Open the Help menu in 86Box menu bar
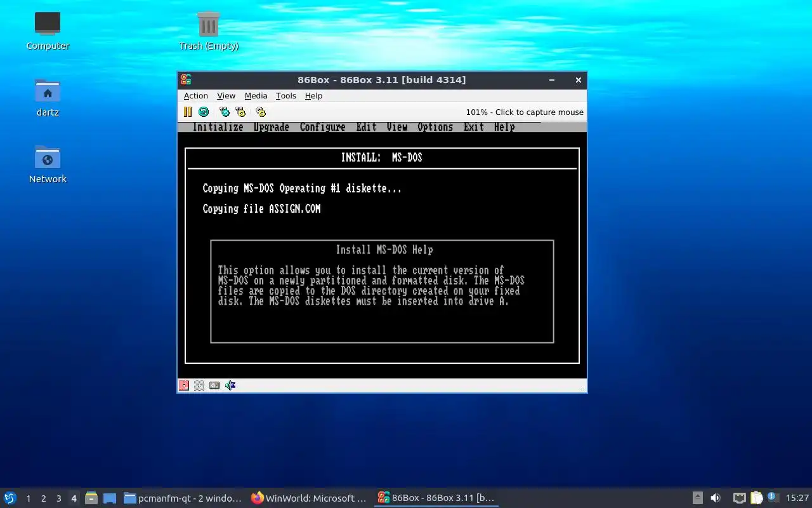This screenshot has height=508, width=812. coord(313,96)
